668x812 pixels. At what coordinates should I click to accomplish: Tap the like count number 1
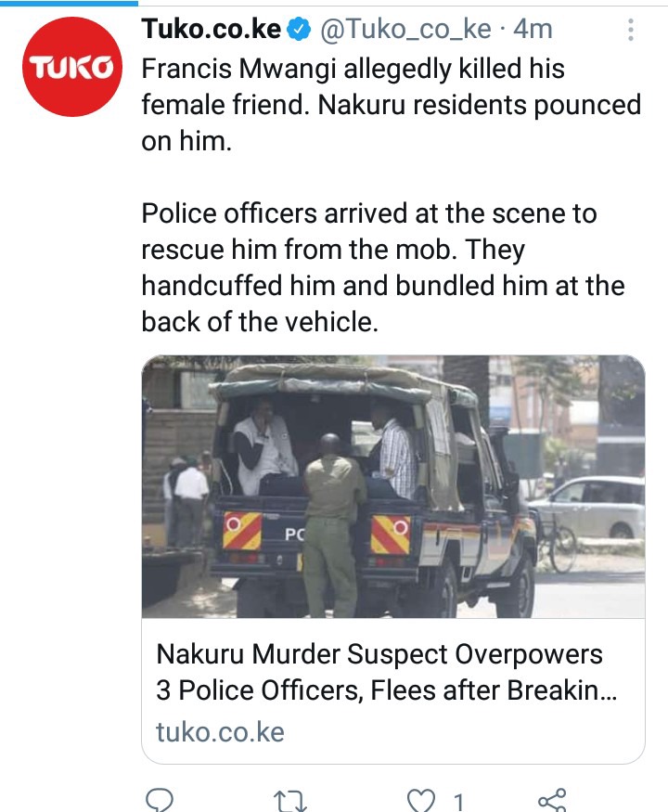click(458, 802)
